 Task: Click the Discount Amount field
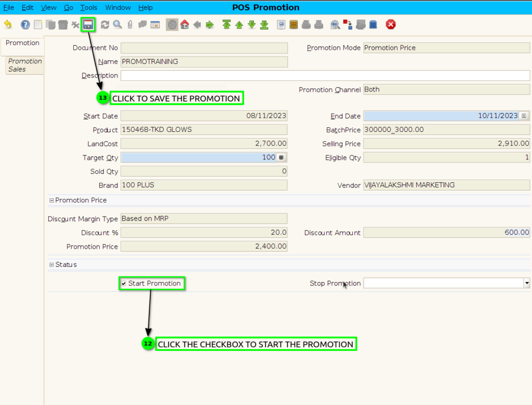pyautogui.click(x=446, y=232)
